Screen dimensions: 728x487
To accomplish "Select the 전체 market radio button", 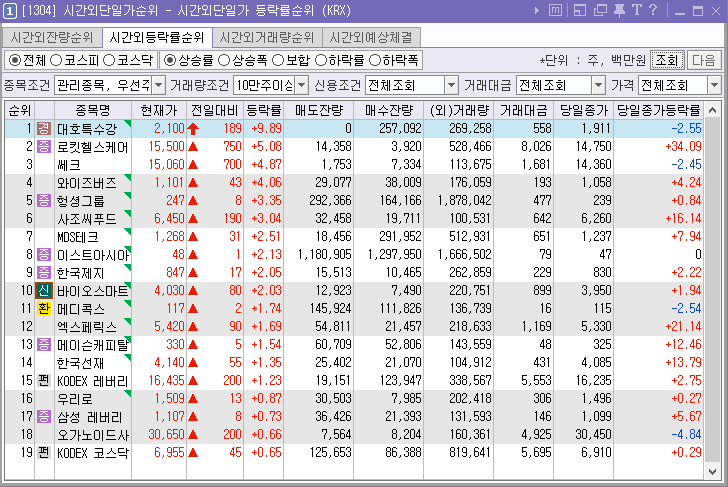I will pyautogui.click(x=15, y=60).
